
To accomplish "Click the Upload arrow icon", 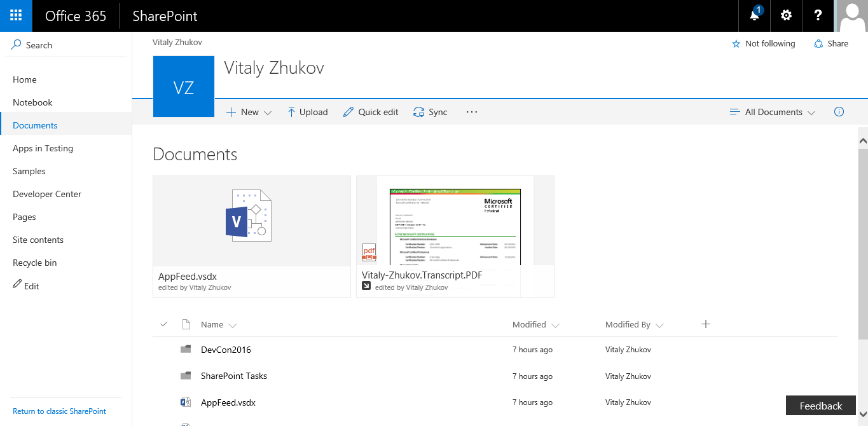I will pos(291,112).
